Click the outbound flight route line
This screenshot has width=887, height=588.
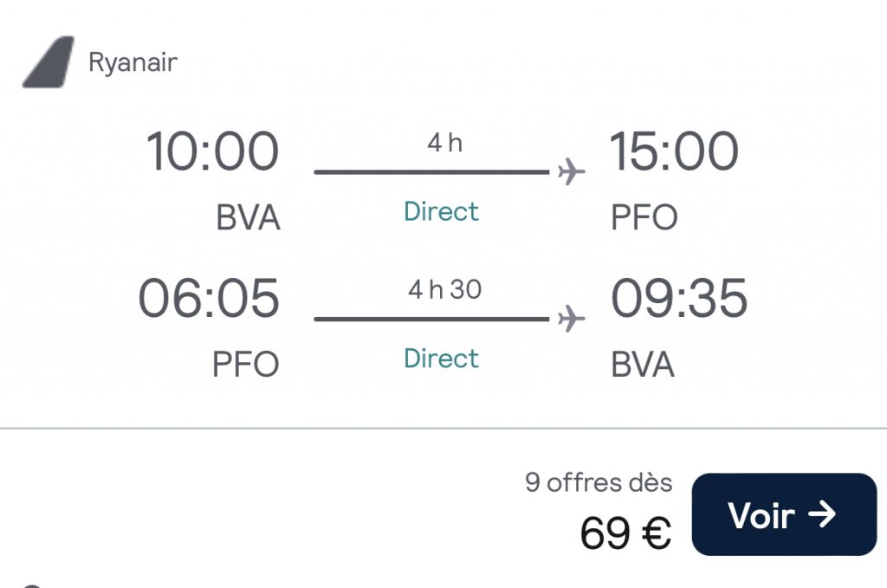pyautogui.click(x=431, y=172)
